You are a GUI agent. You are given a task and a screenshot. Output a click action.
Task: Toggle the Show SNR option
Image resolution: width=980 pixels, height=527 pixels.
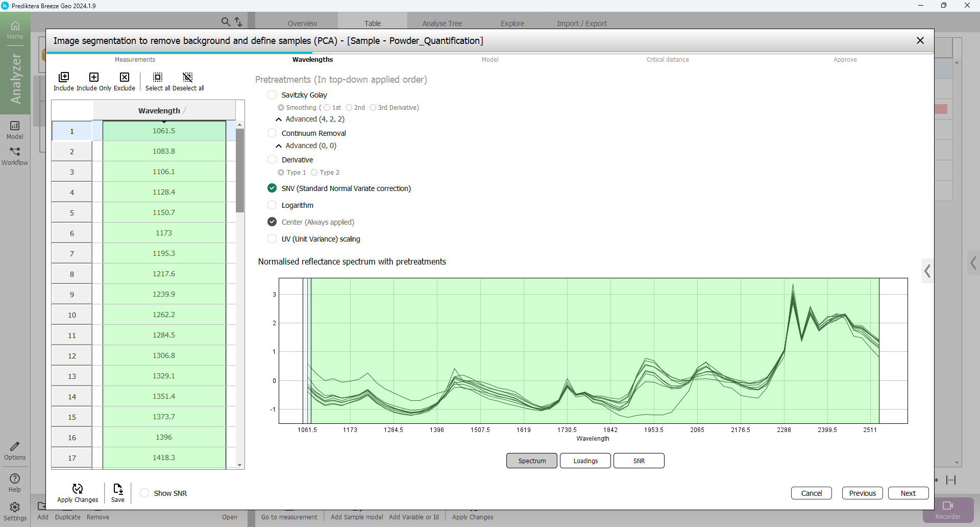[x=145, y=493]
